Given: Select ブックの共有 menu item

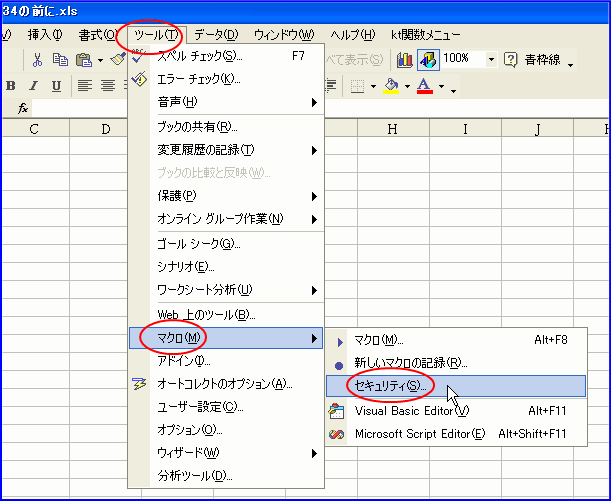Looking at the screenshot, I should (x=226, y=127).
